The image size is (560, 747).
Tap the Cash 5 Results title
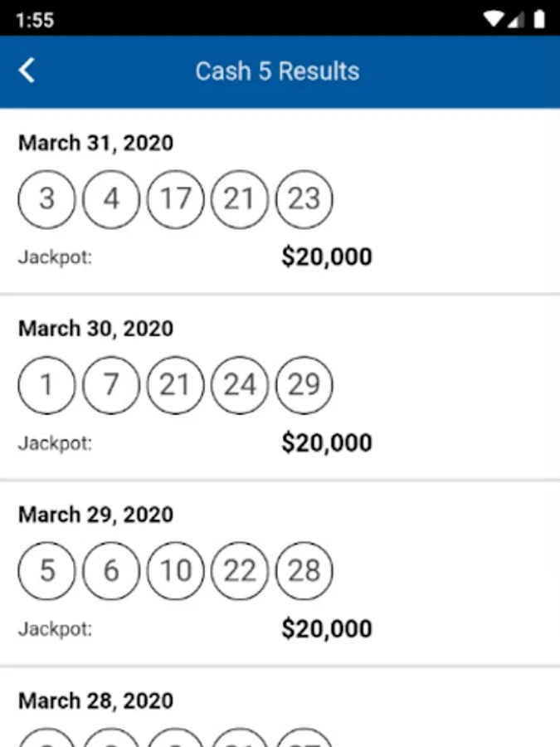coord(277,71)
